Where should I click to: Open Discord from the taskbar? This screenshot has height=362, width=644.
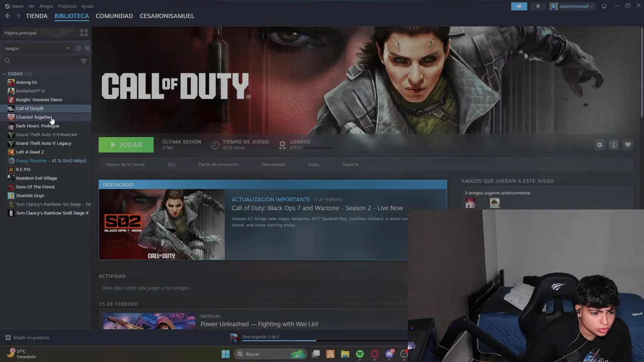389,354
